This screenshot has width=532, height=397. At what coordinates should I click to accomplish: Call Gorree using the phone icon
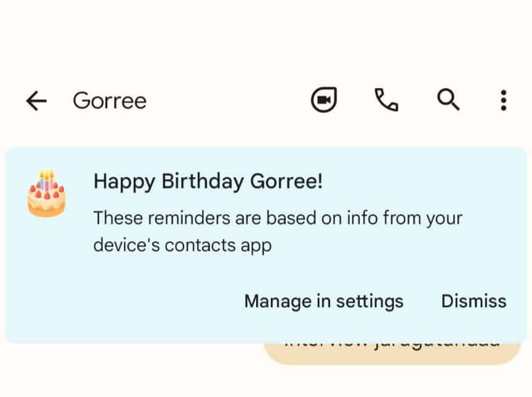point(386,100)
